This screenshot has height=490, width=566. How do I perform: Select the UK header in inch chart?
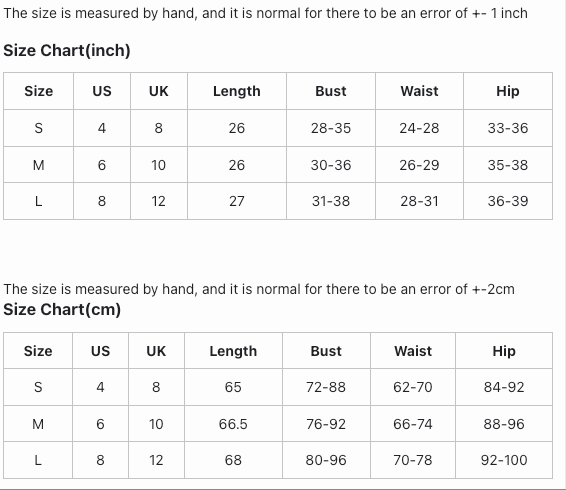tap(158, 91)
